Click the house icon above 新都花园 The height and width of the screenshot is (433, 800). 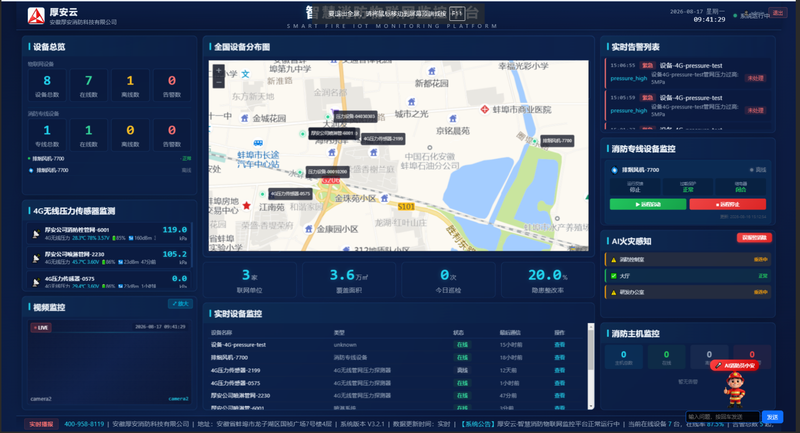coord(432,71)
